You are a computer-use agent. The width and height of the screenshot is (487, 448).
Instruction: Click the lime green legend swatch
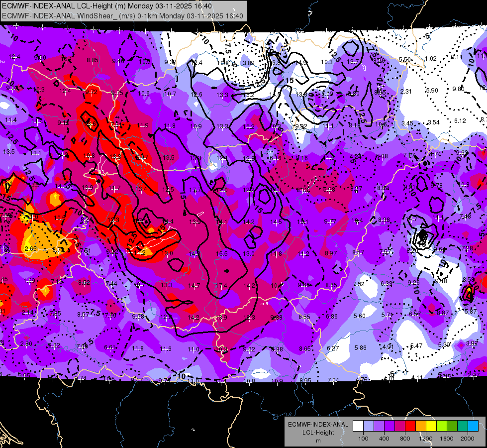click(442, 426)
